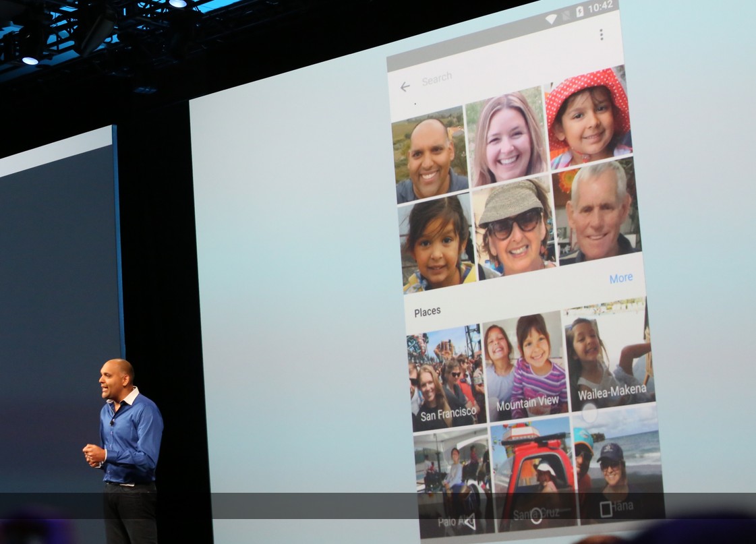This screenshot has width=756, height=544.
Task: Tap the Places section header
Action: (428, 310)
